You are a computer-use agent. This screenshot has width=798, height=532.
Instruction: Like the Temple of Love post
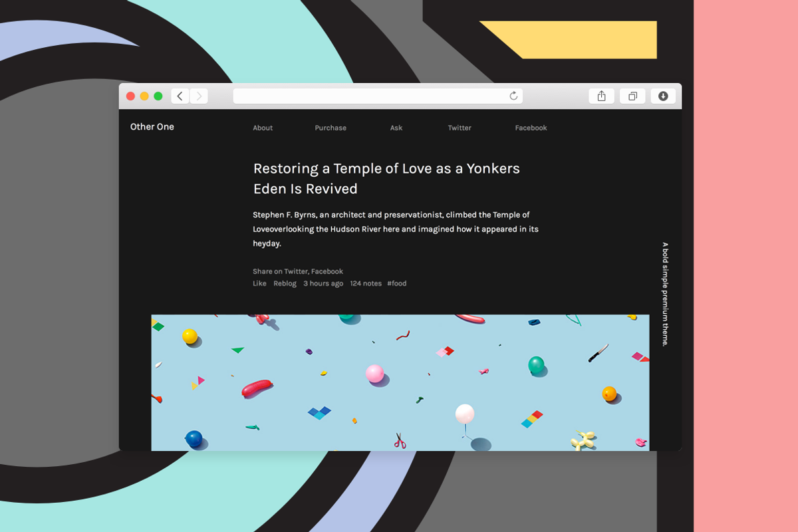coord(259,283)
